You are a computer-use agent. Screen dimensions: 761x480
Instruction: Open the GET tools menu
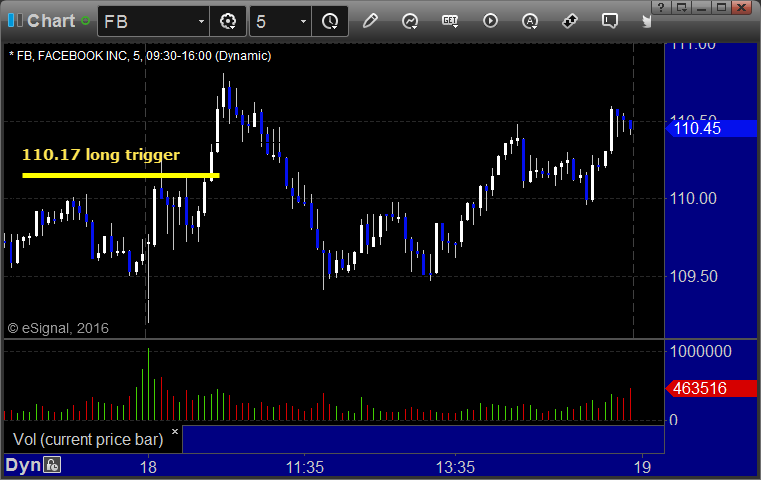point(450,21)
